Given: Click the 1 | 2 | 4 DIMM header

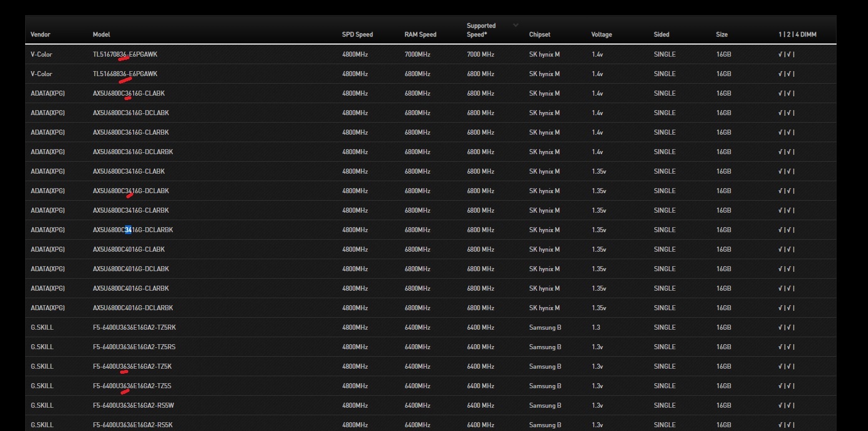Looking at the screenshot, I should coord(797,35).
